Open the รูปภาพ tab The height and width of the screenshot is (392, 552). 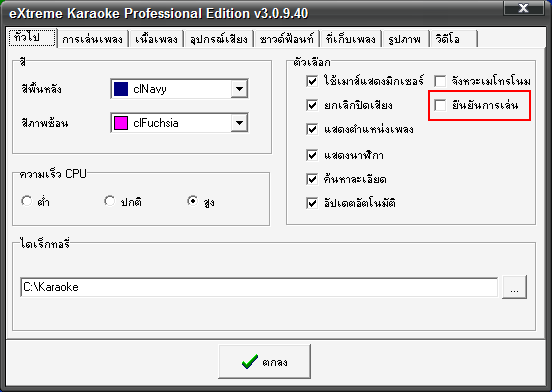click(x=404, y=39)
